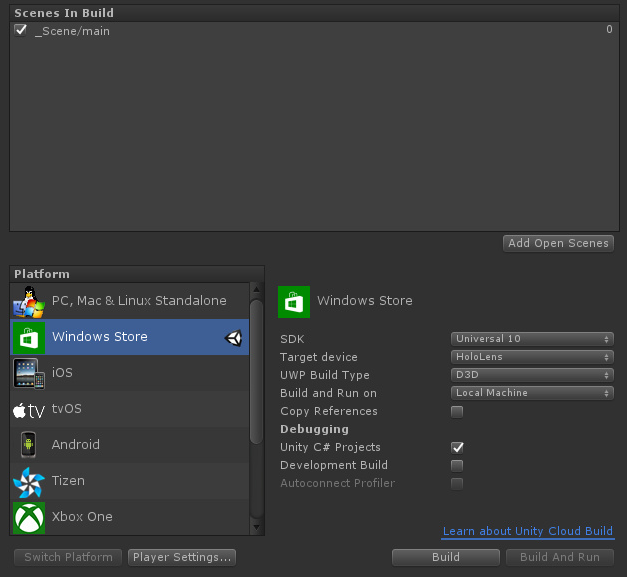Open the UWP Build Type D3D dropdown
This screenshot has width=627, height=577.
532,375
